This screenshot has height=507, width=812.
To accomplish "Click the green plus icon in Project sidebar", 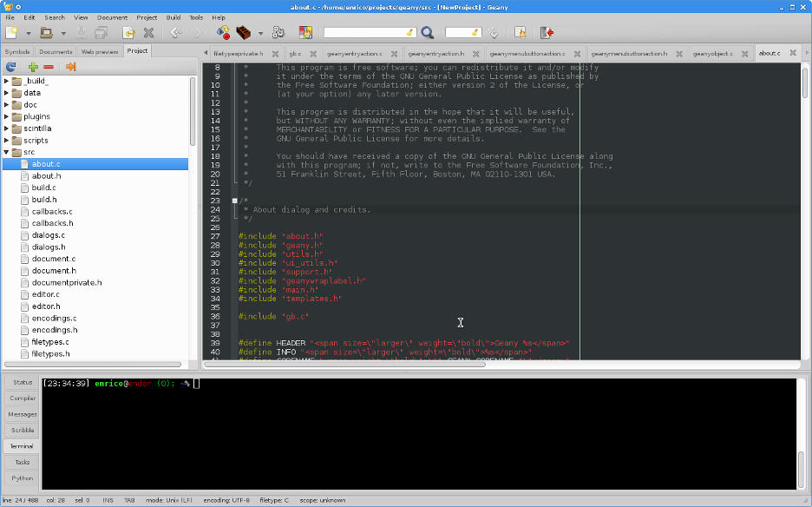I will (33, 67).
